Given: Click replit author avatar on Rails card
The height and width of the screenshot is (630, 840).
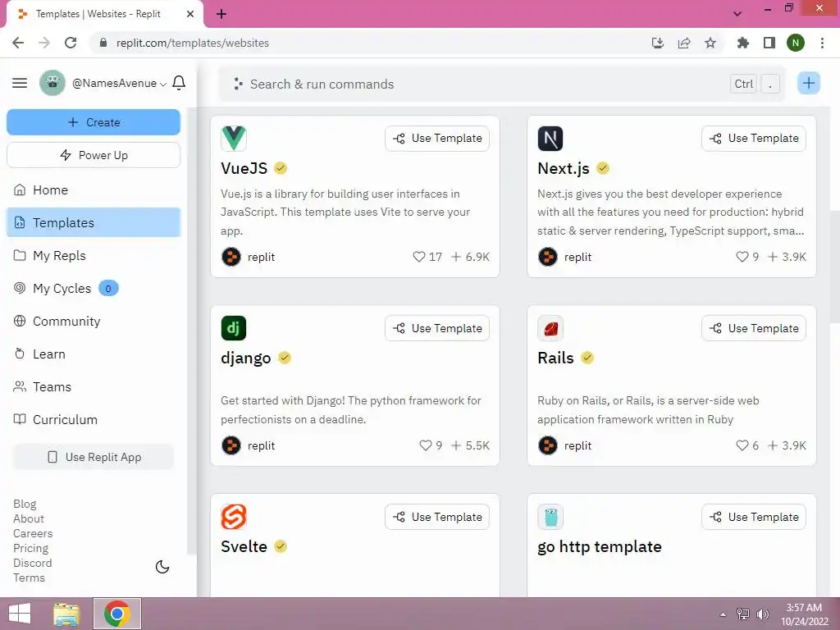Looking at the screenshot, I should 547,445.
